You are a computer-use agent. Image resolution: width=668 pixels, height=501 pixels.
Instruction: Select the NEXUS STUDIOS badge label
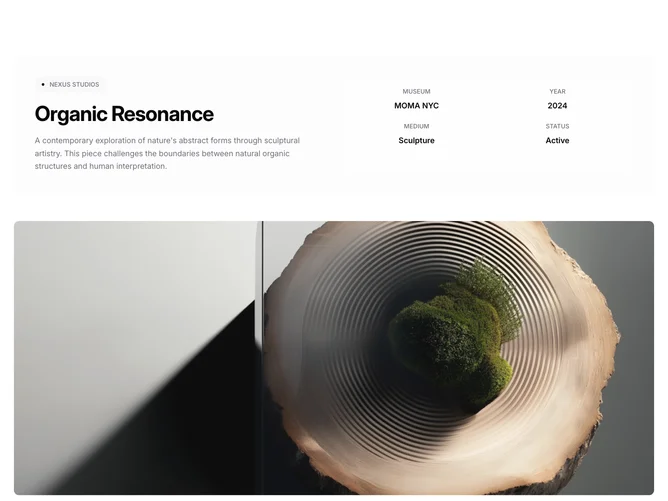coord(74,84)
